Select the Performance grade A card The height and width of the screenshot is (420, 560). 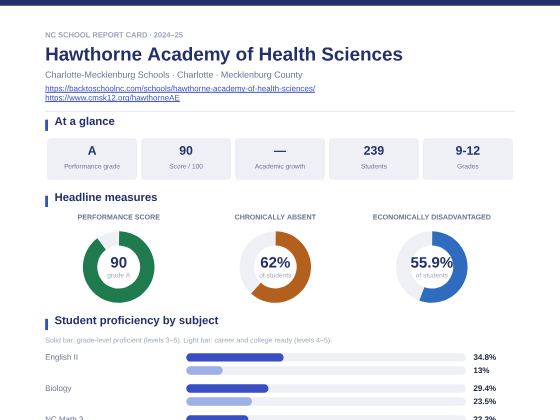pyautogui.click(x=92, y=159)
